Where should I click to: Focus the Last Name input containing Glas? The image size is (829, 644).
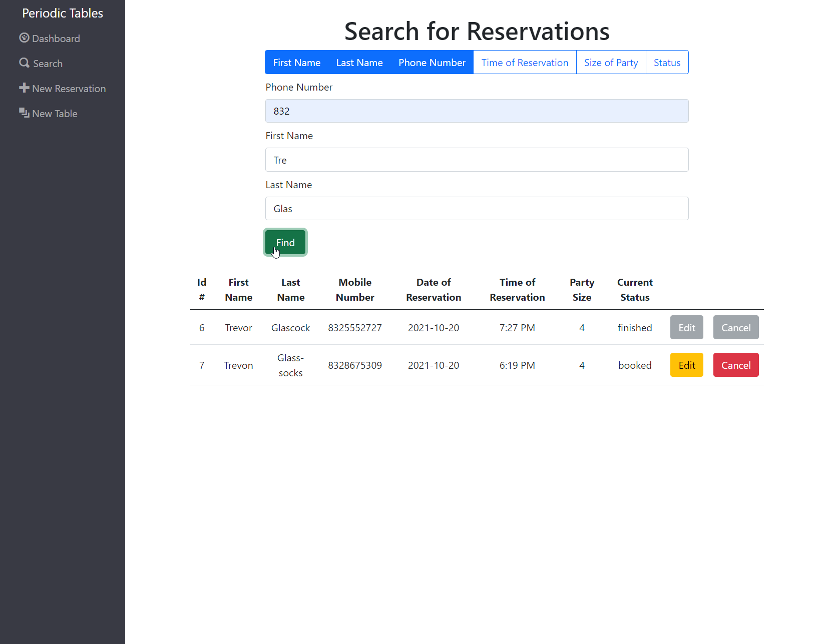tap(477, 208)
